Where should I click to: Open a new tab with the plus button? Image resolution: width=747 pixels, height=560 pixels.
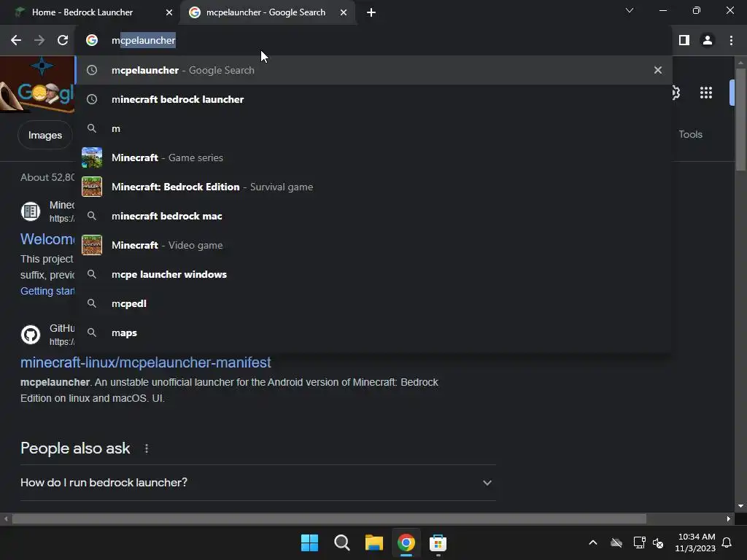pyautogui.click(x=371, y=12)
